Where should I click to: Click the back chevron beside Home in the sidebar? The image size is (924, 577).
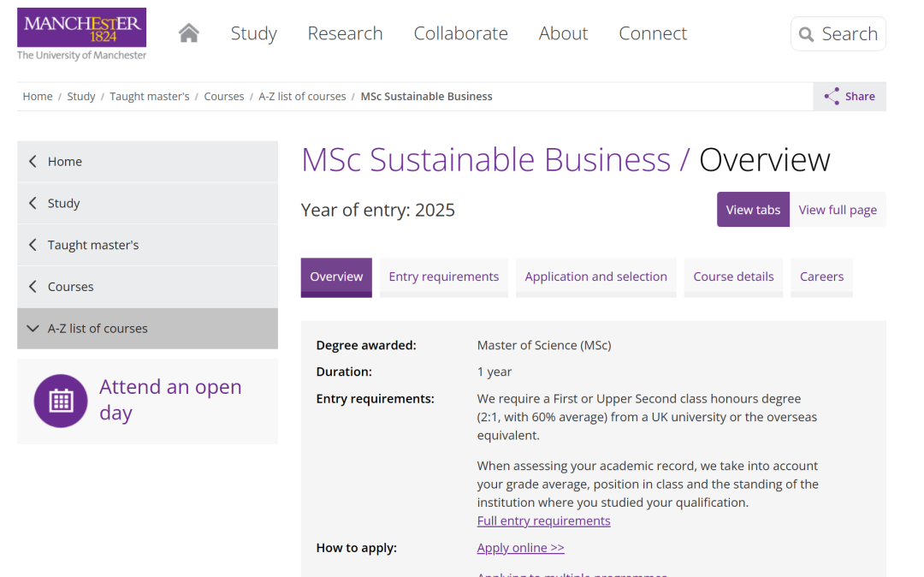tap(33, 162)
